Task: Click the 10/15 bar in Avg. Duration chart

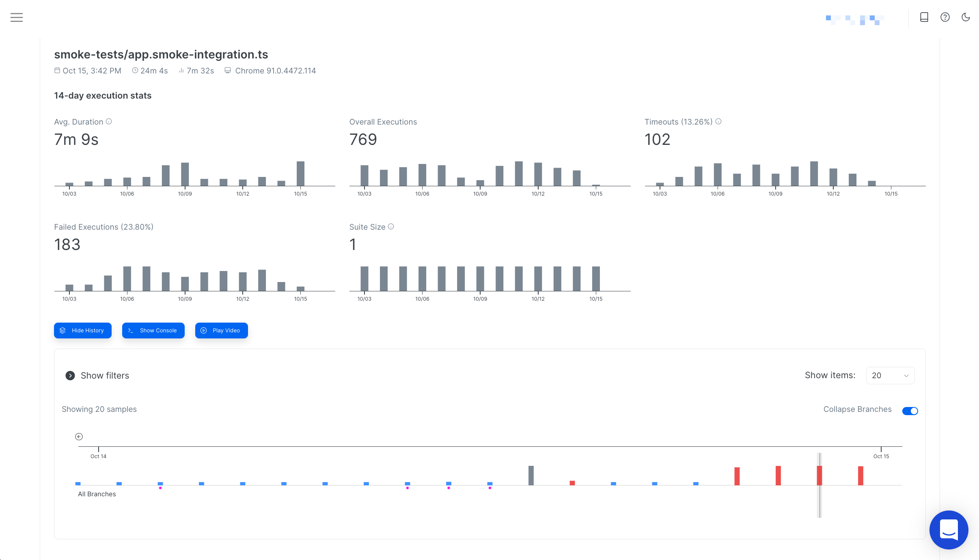Action: click(300, 174)
